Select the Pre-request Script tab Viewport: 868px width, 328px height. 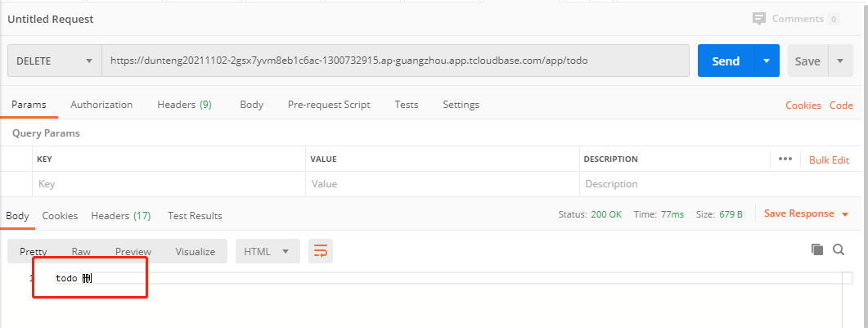pos(329,105)
